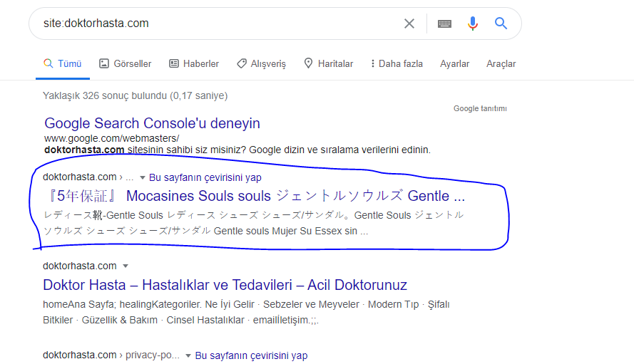This screenshot has width=634, height=364.
Task: Open the on-screen keyboard icon
Action: tap(444, 24)
